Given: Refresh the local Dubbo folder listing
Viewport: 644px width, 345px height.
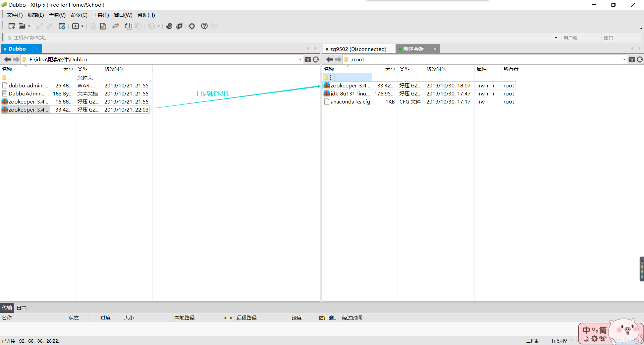Looking at the screenshot, I should pyautogui.click(x=316, y=60).
